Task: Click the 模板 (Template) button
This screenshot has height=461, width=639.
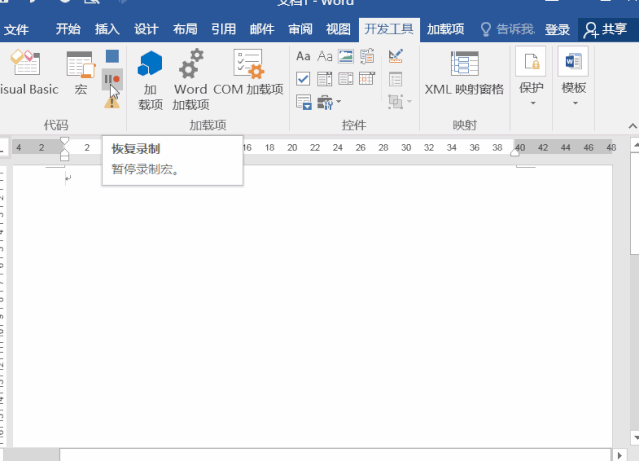Action: point(573,71)
